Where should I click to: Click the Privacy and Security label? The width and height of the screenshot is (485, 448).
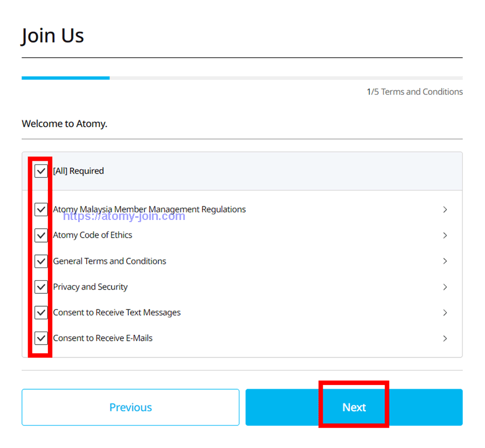pos(91,287)
